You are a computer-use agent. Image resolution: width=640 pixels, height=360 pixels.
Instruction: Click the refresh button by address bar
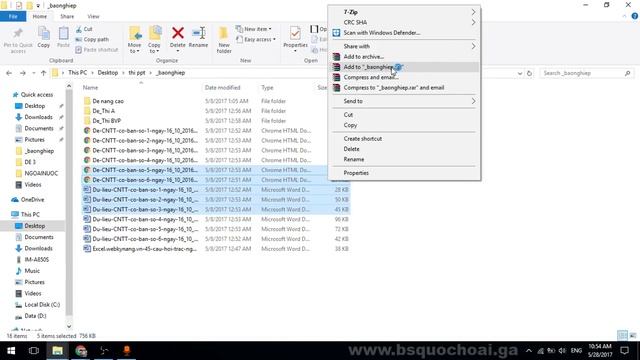[x=529, y=73]
